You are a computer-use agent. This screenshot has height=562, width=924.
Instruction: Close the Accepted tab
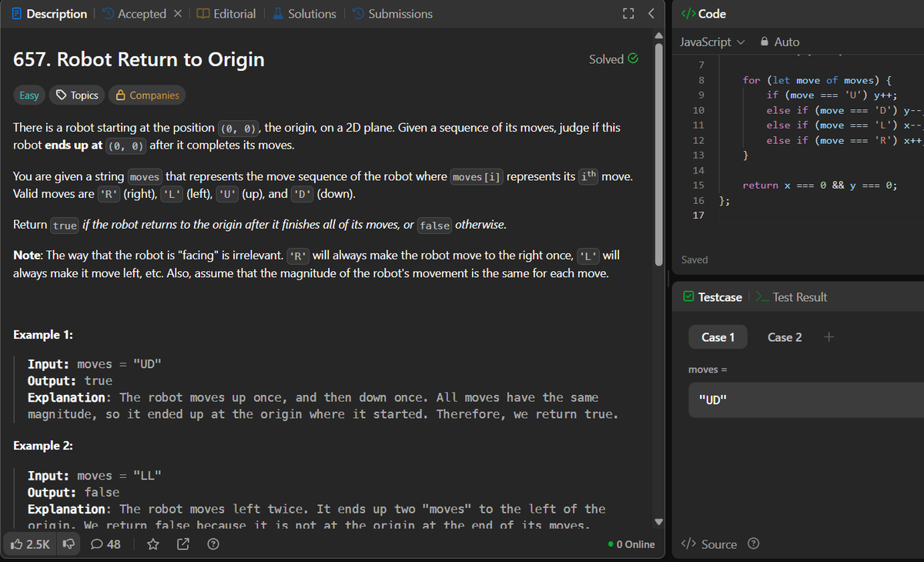click(x=176, y=14)
